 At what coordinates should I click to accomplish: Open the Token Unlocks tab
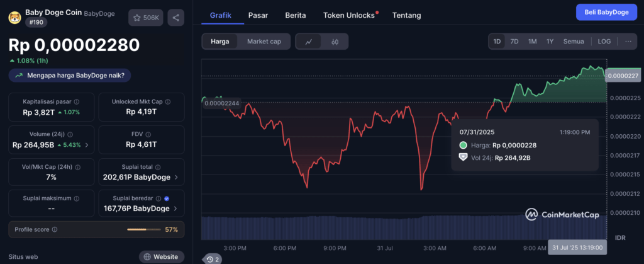click(x=350, y=16)
